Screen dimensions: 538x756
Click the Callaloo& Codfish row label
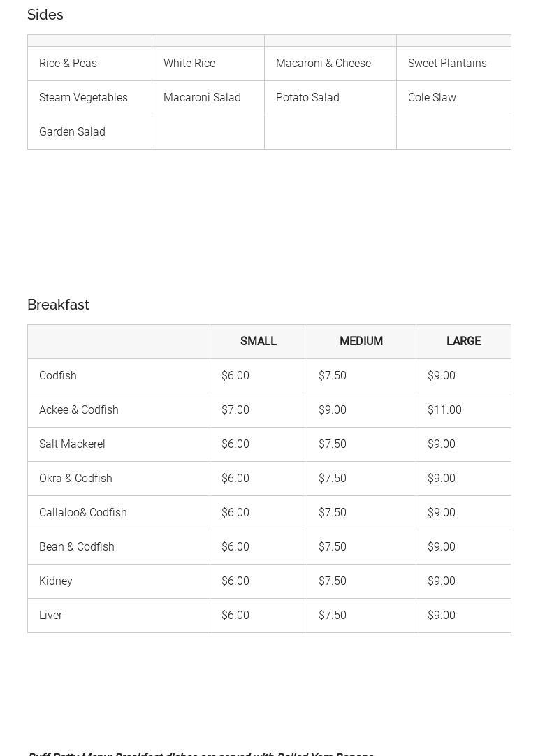(83, 513)
